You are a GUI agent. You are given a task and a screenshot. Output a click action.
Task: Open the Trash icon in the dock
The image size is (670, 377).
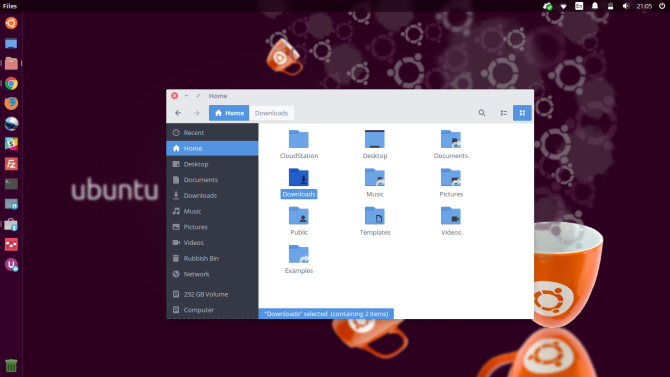tap(11, 365)
